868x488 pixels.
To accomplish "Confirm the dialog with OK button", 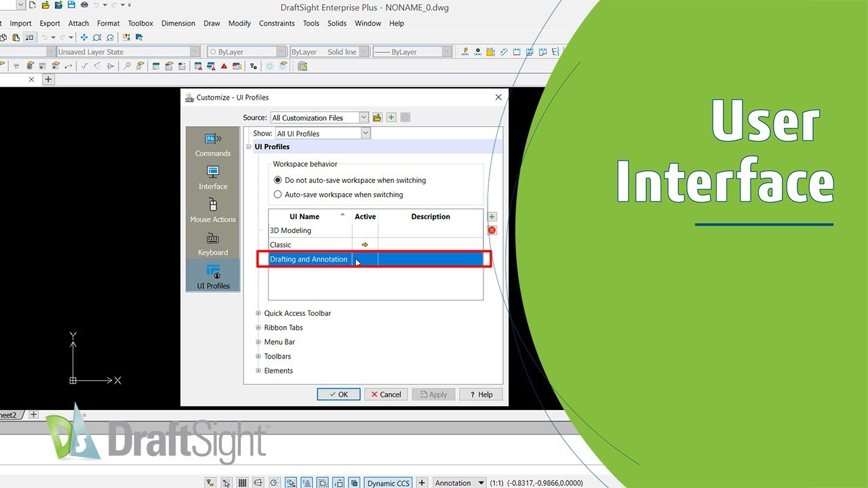I will 338,394.
